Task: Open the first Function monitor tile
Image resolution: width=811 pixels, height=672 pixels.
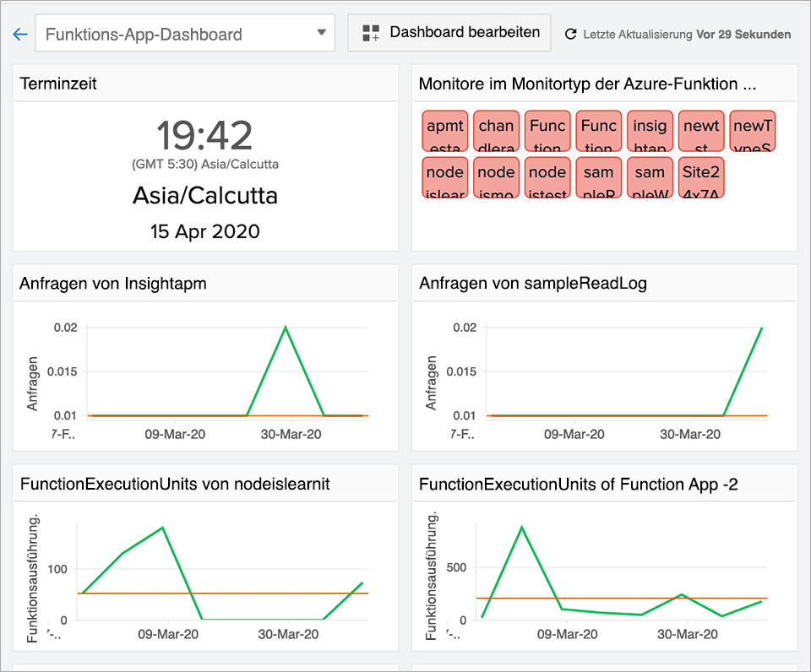Action: [x=547, y=130]
